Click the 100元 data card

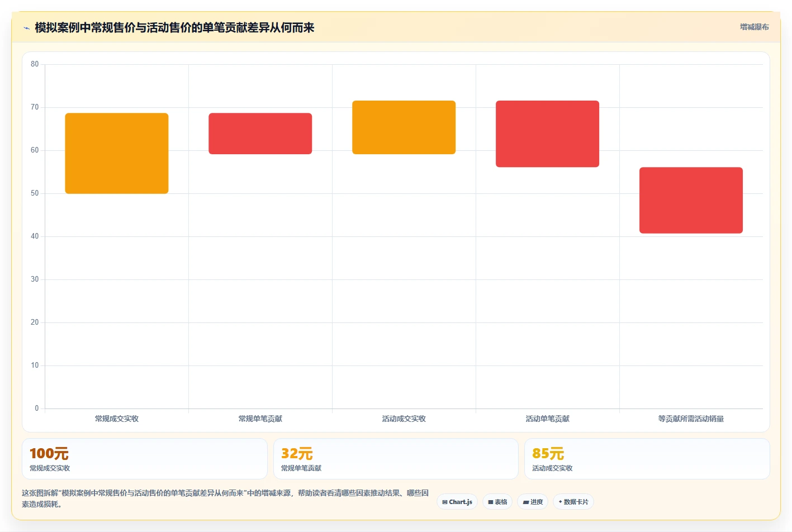click(145, 459)
